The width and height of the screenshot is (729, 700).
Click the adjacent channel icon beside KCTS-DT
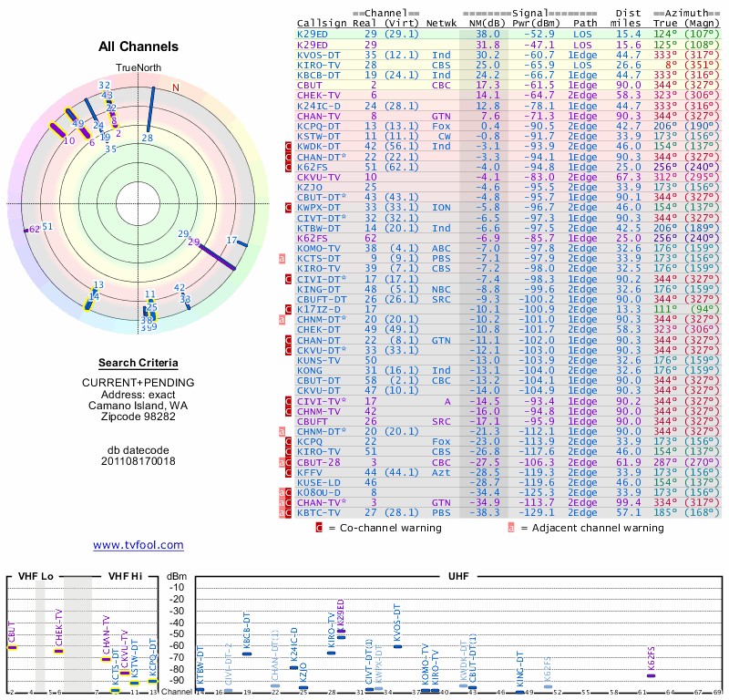pos(282,259)
